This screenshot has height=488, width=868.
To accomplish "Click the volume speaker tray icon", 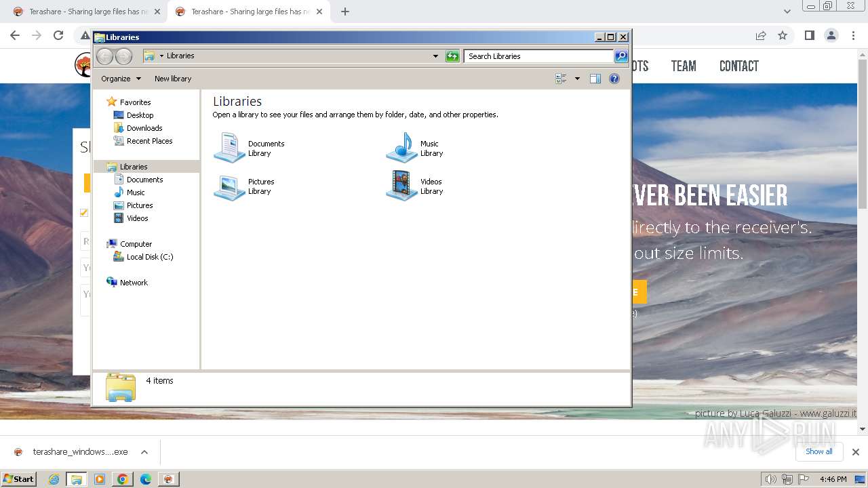I will click(x=771, y=479).
